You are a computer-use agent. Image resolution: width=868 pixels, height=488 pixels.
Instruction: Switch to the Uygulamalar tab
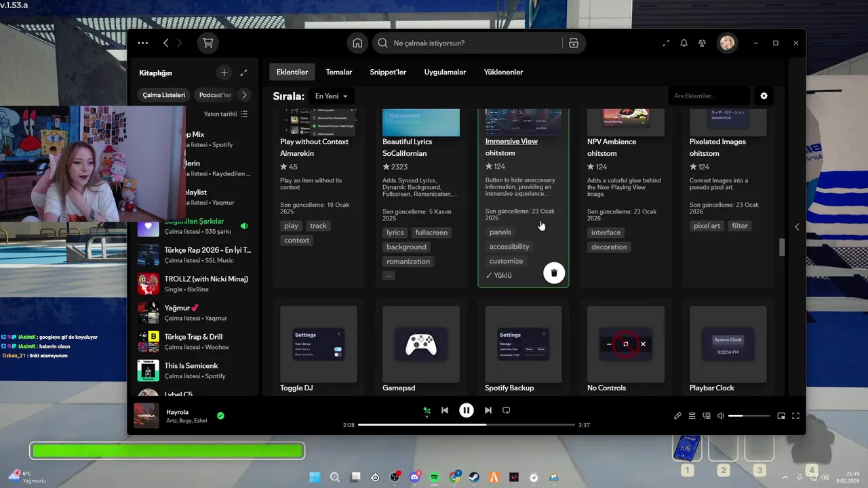(x=445, y=72)
